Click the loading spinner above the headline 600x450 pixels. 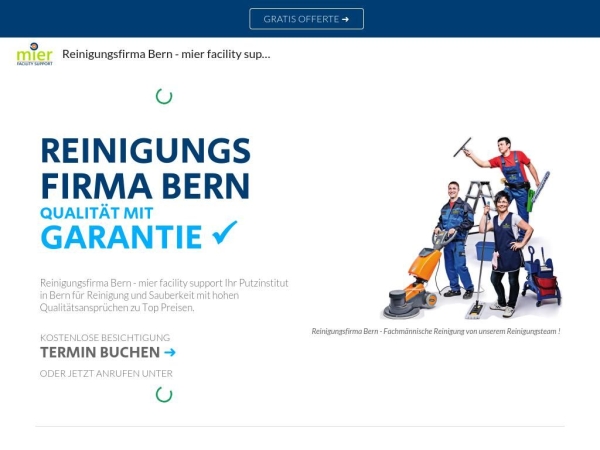pos(164,96)
